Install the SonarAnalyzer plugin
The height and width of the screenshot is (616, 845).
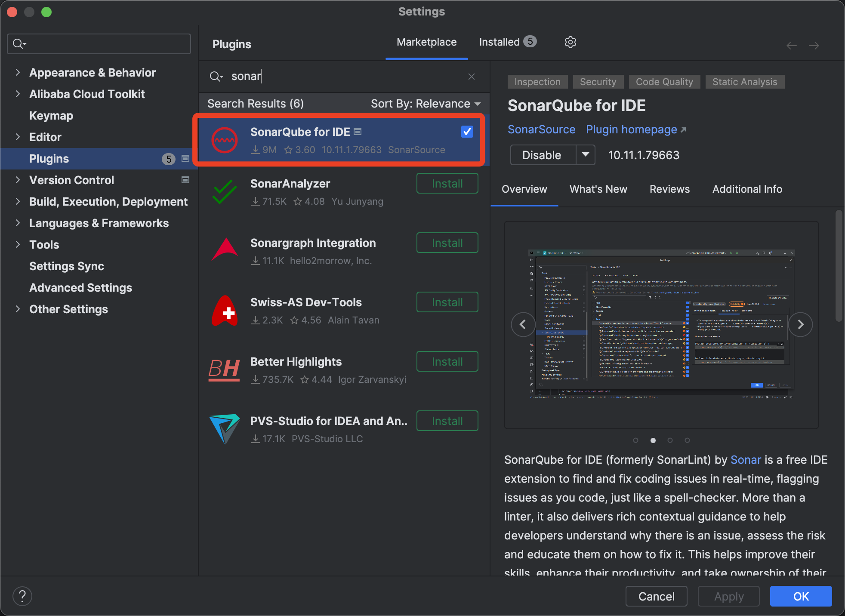(x=447, y=184)
